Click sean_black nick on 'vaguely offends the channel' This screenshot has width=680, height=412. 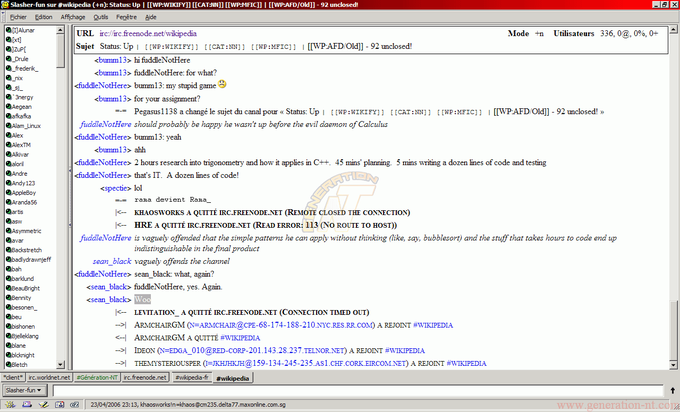click(x=112, y=261)
